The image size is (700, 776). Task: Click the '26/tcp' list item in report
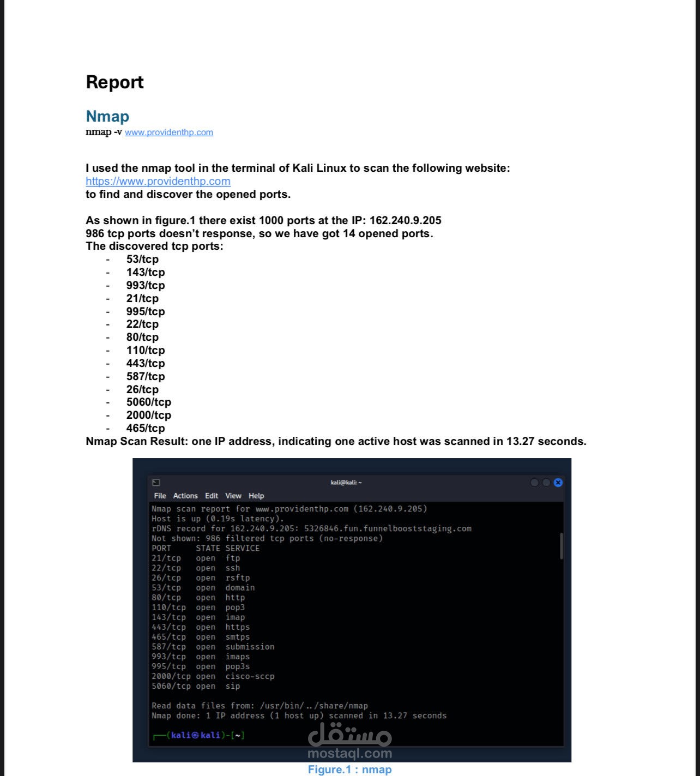[x=142, y=389]
